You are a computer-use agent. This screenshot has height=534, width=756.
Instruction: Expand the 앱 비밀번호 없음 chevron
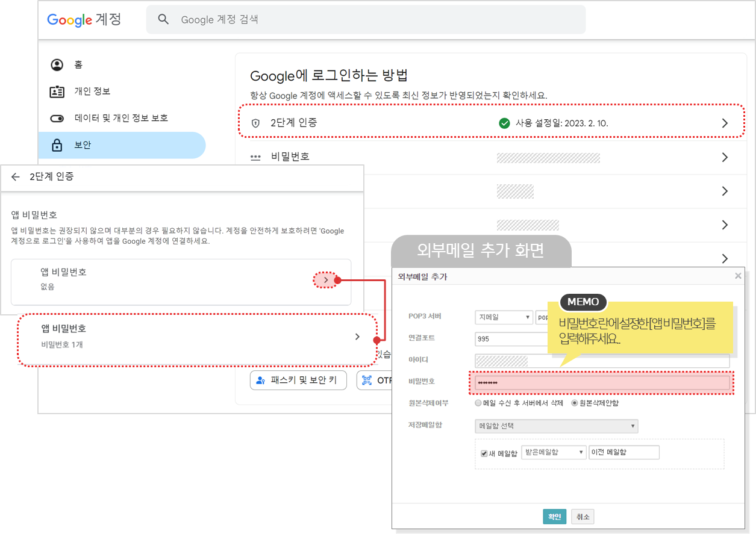tap(326, 280)
